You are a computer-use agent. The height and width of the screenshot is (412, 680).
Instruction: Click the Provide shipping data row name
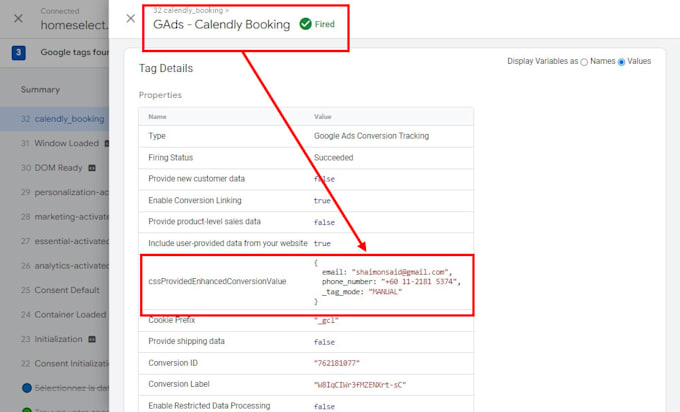pyautogui.click(x=186, y=341)
